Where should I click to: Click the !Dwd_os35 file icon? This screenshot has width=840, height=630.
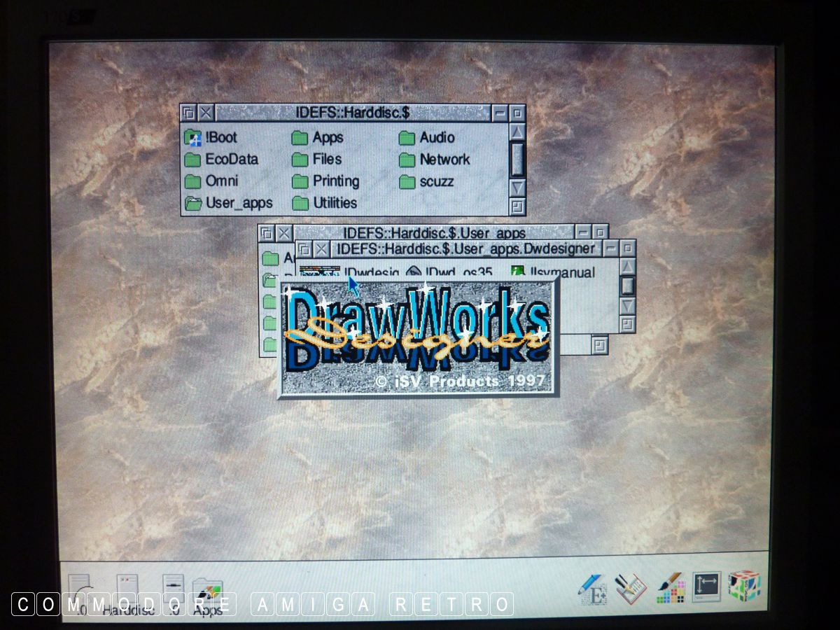point(414,272)
